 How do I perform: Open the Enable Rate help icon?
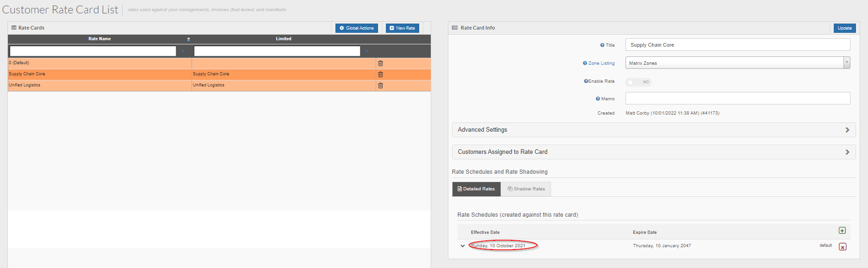(586, 81)
